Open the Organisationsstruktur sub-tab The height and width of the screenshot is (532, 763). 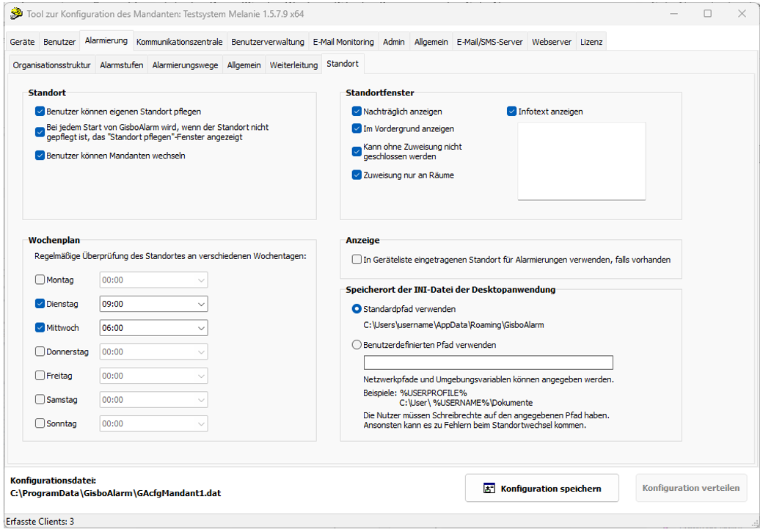click(x=52, y=65)
